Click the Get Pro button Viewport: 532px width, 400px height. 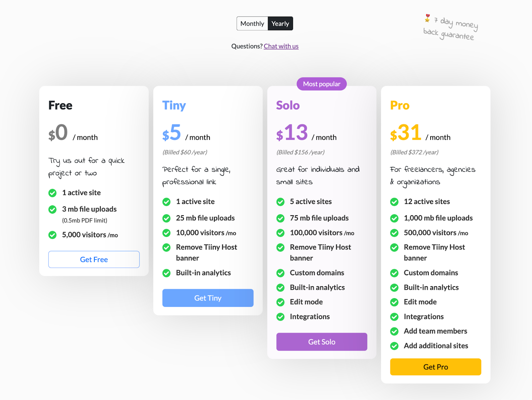tap(436, 367)
